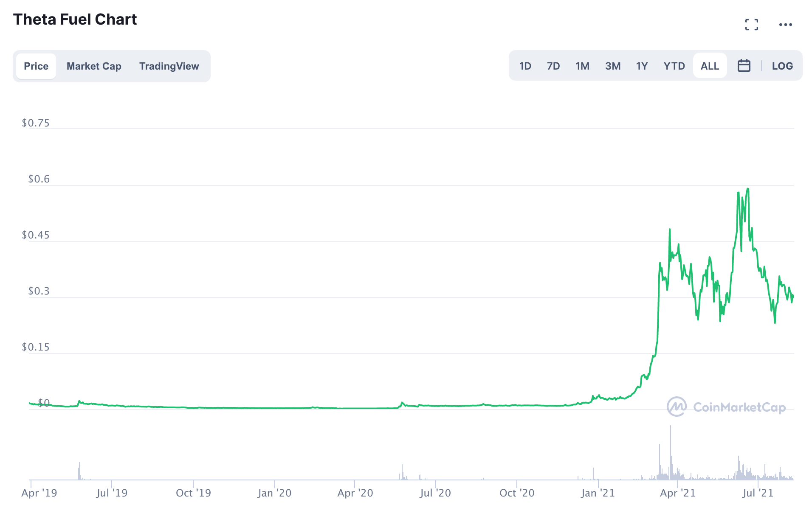Click the Jul '20 timeline marker

(x=435, y=493)
